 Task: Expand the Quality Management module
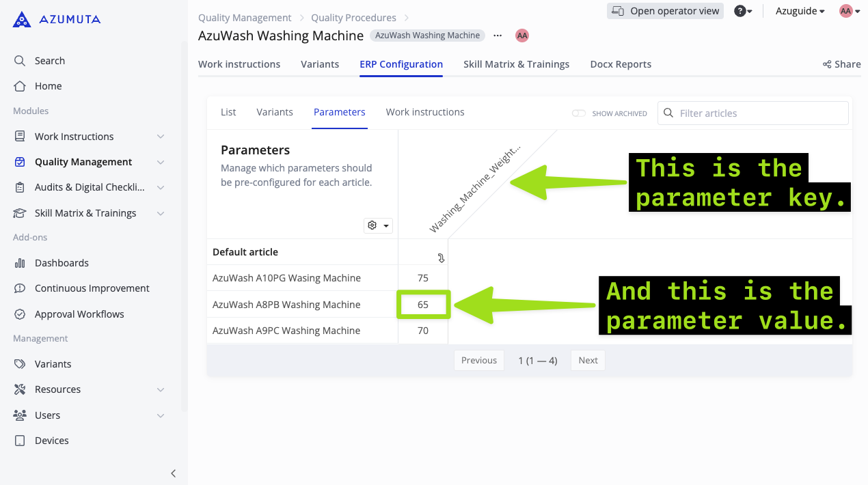click(x=160, y=161)
